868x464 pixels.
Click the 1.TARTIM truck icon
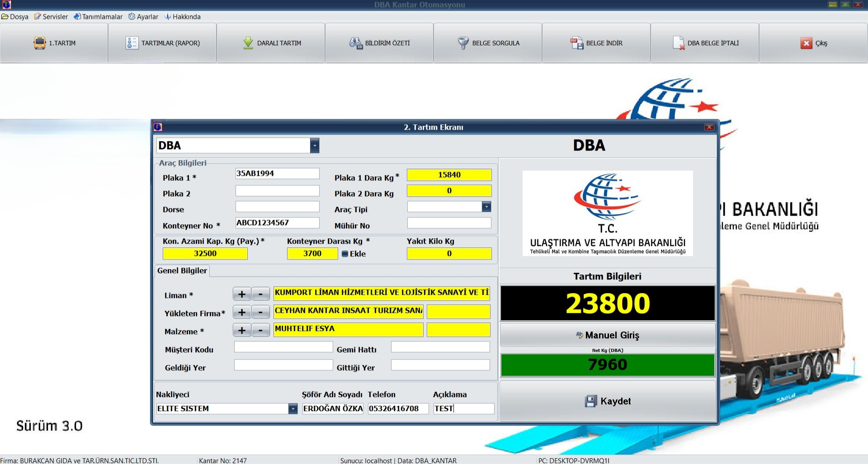[39, 43]
